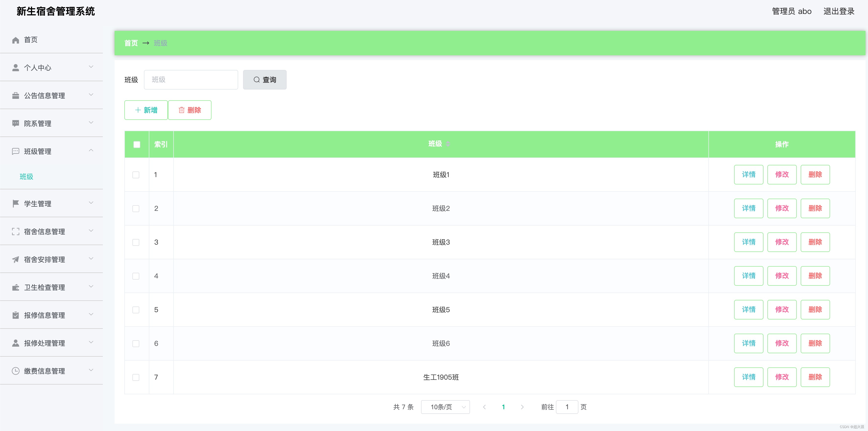Click 修改 for row 生工1905班

[x=782, y=377]
